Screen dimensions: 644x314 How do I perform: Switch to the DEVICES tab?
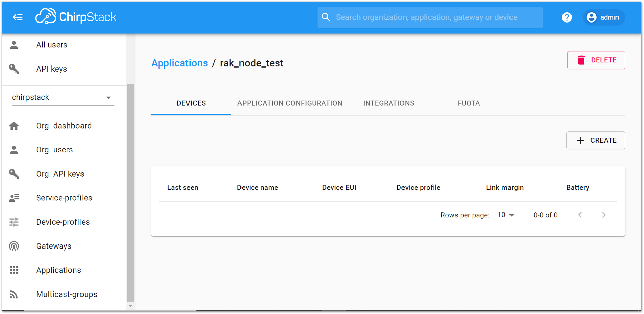[191, 103]
